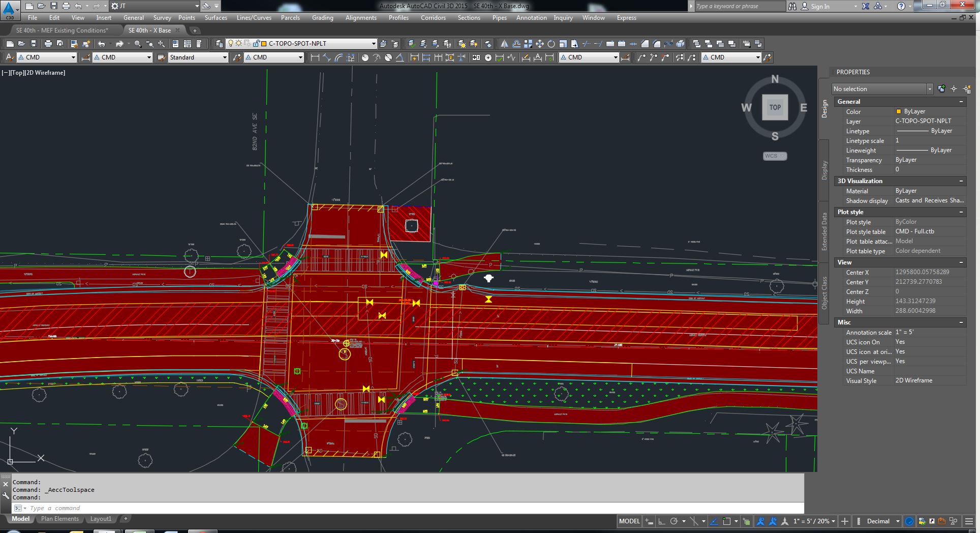Collapse the 3D Visualization properties section
This screenshot has width=980, height=533.
pyautogui.click(x=961, y=181)
